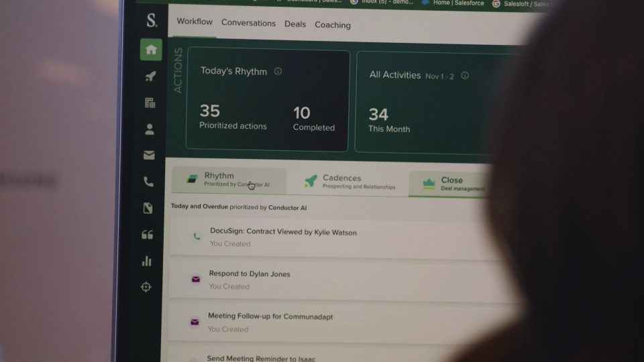The height and width of the screenshot is (362, 644).
Task: Click the Salesloft S logo
Action: (152, 19)
